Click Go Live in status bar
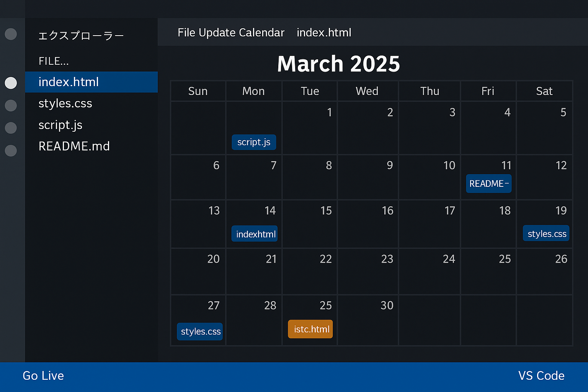Screen dimensions: 588x392 point(43,376)
